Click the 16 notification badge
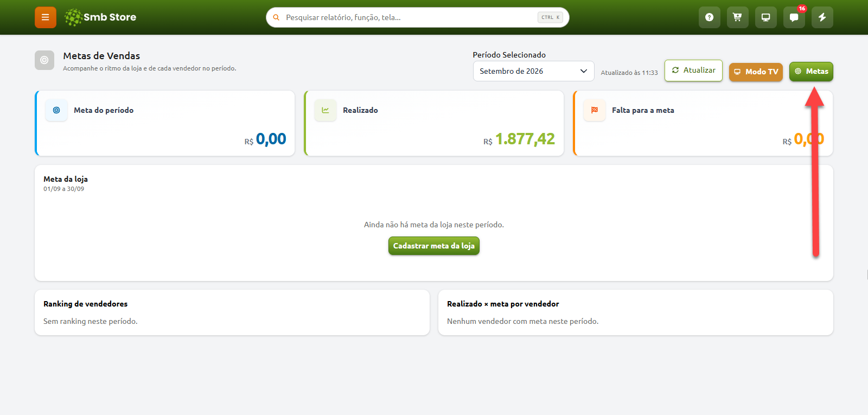The image size is (868, 415). coord(802,9)
